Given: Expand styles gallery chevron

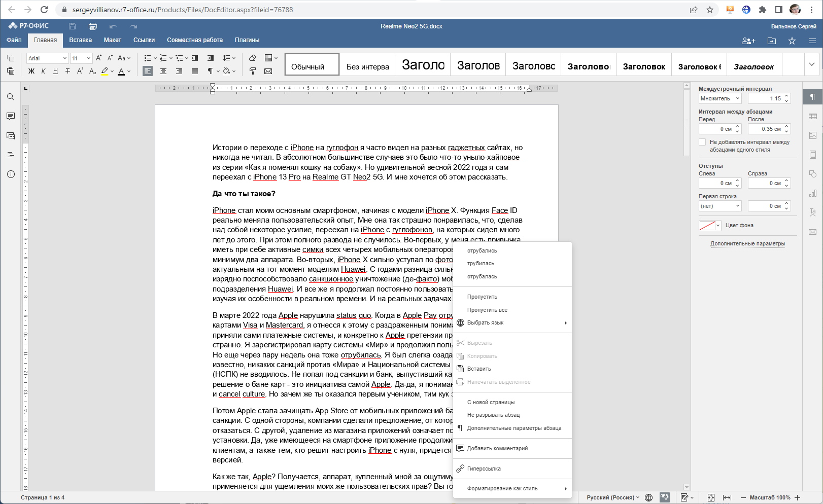Looking at the screenshot, I should coord(811,64).
